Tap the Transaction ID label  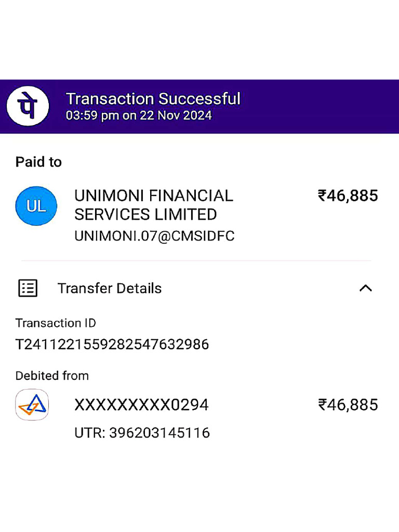click(56, 323)
